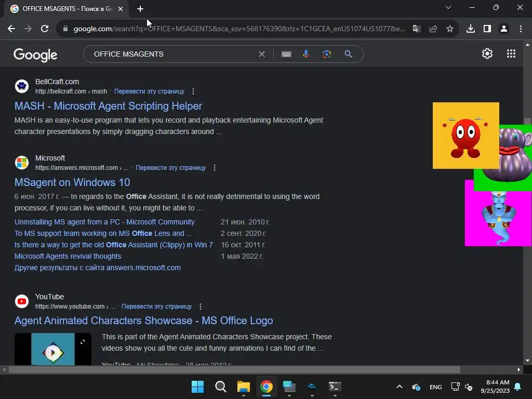The image size is (532, 399).
Task: Submit search with magnifier icon
Action: (x=349, y=54)
